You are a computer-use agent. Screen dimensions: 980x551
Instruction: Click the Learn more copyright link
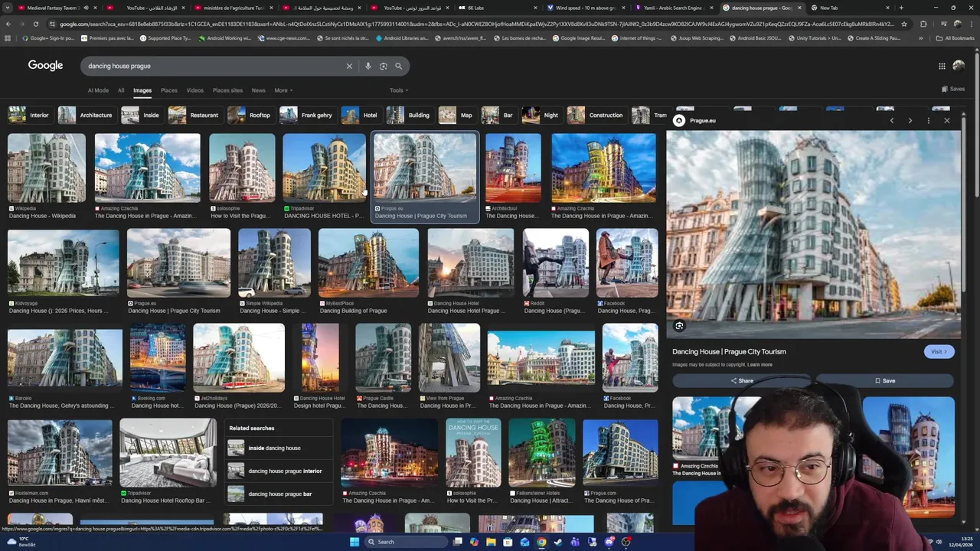coord(759,364)
